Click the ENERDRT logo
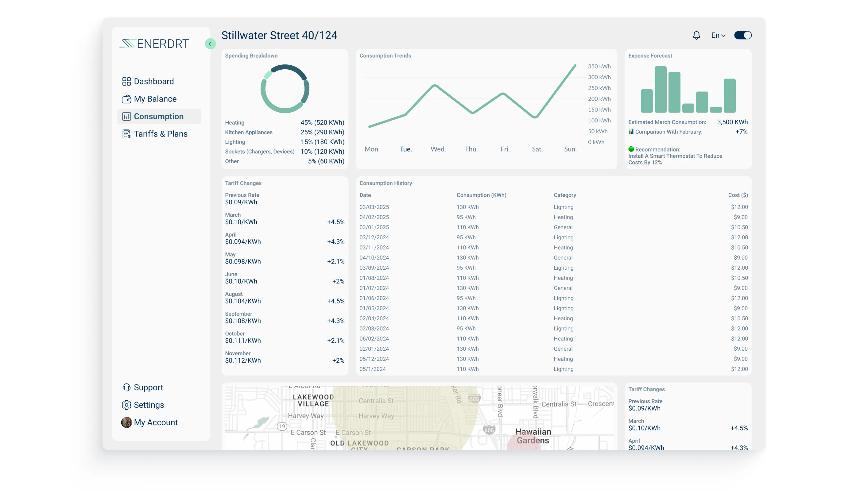Image resolution: width=868 pixels, height=497 pixels. coord(154,44)
